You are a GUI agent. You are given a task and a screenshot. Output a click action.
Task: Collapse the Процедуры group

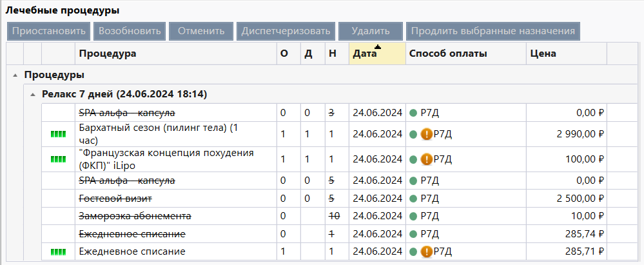pos(15,75)
